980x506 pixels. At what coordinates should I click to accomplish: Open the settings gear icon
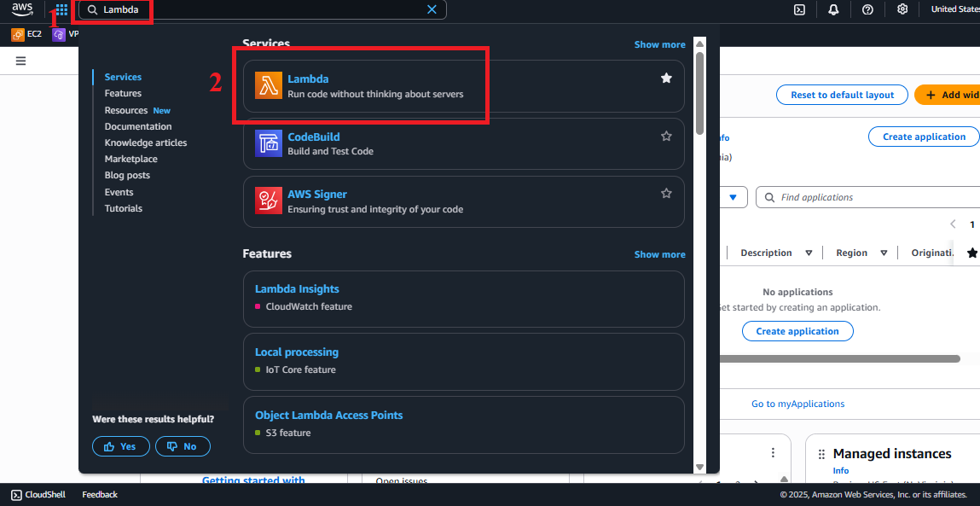[x=902, y=9]
